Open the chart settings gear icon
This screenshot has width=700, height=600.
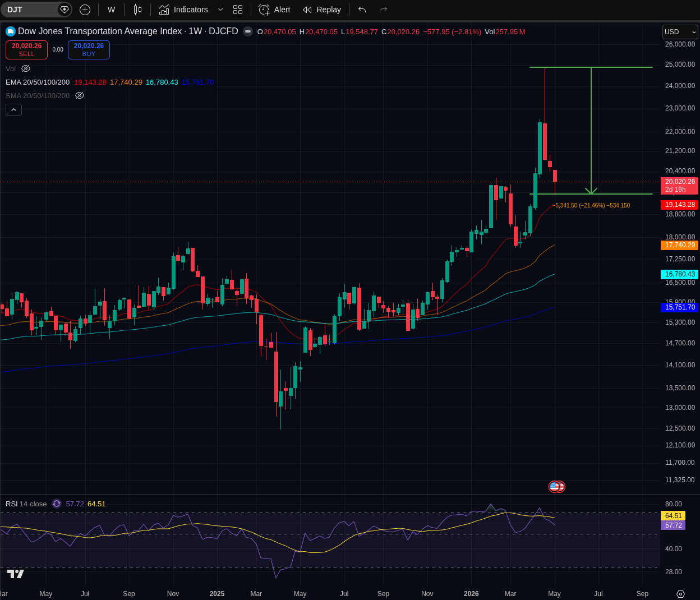click(x=680, y=594)
